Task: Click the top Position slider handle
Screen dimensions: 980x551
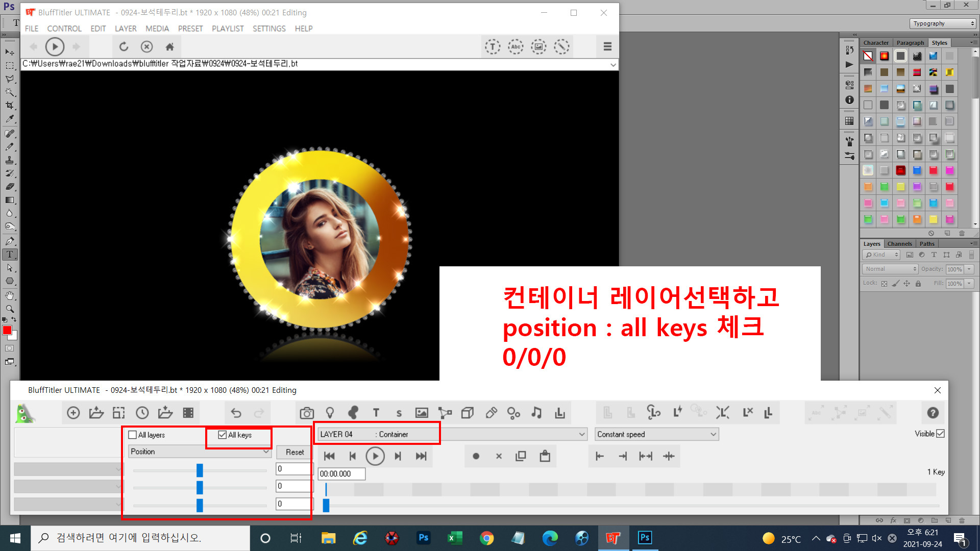Action: pyautogui.click(x=200, y=470)
